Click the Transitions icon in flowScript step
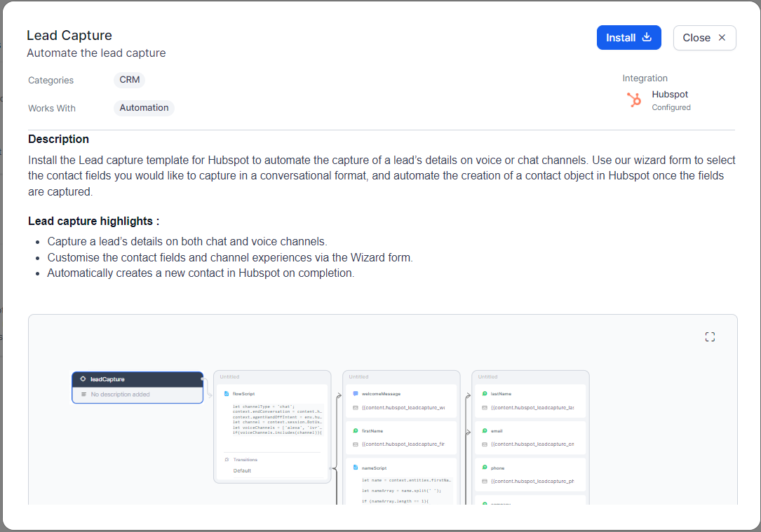Screen dimensions: 761x532 click(x=227, y=460)
